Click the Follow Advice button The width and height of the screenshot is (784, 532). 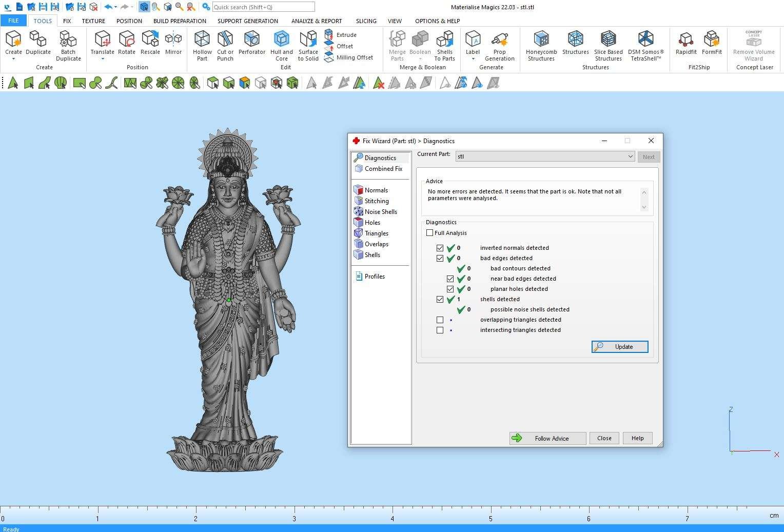[x=547, y=438]
